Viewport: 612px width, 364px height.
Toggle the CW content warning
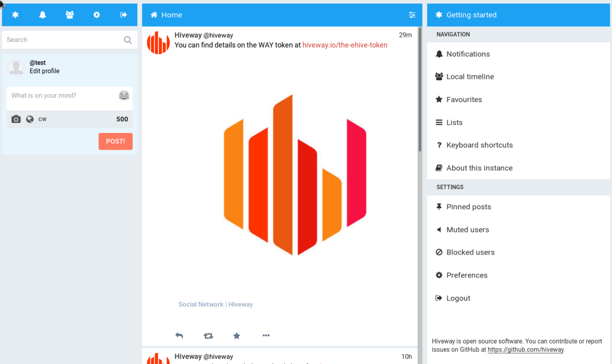click(x=43, y=119)
